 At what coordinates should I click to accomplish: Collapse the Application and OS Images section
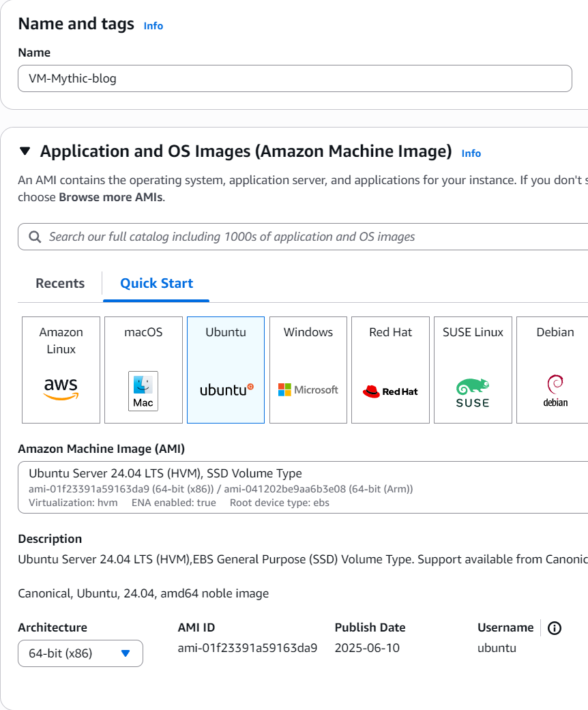[25, 151]
